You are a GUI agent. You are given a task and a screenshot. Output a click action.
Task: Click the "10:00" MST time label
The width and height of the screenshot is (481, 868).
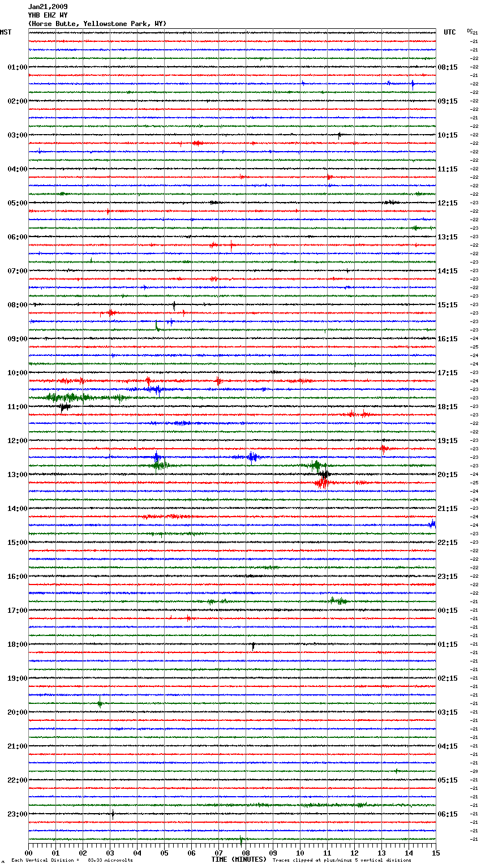18,373
